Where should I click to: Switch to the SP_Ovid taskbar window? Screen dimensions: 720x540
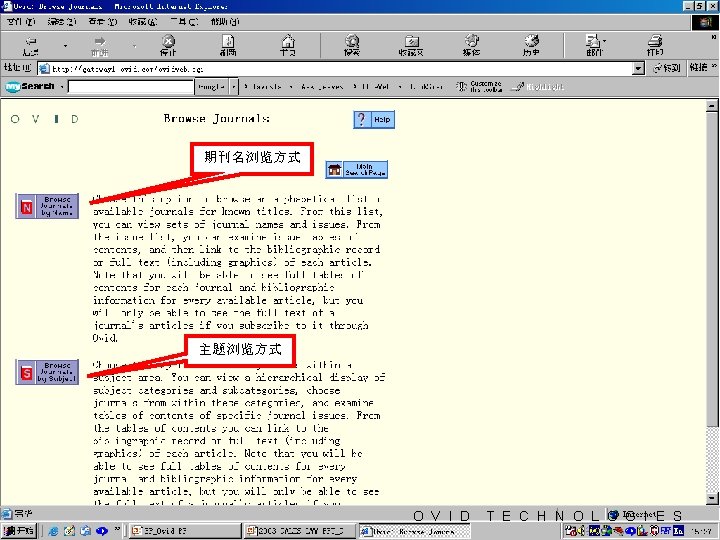pyautogui.click(x=184, y=531)
